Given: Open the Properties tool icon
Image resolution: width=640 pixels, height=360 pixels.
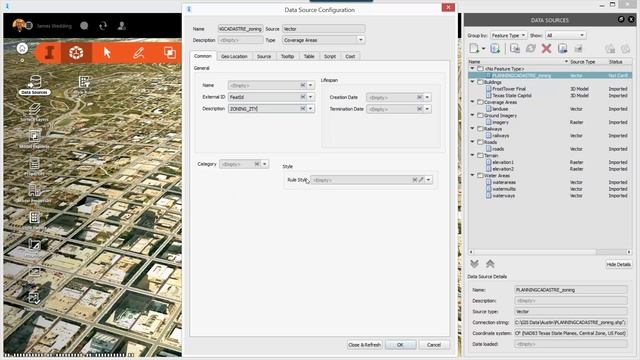Looking at the screenshot, I should (x=34, y=164).
